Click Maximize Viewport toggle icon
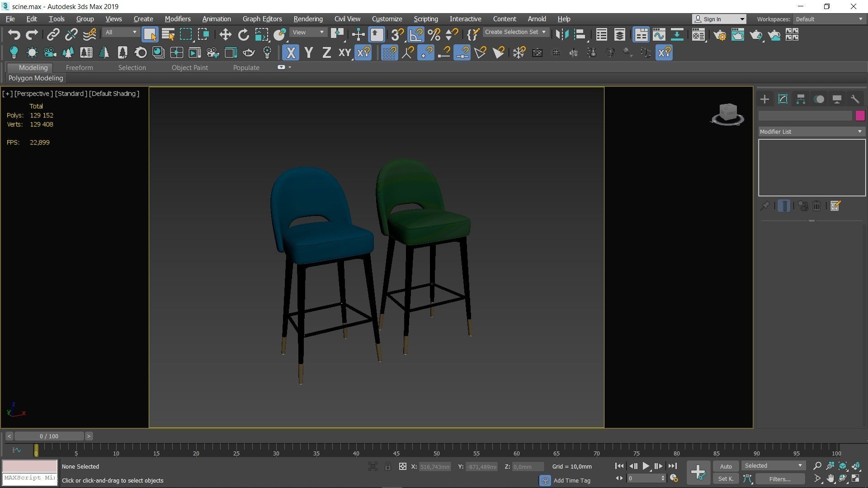This screenshot has width=868, height=488. [x=856, y=479]
